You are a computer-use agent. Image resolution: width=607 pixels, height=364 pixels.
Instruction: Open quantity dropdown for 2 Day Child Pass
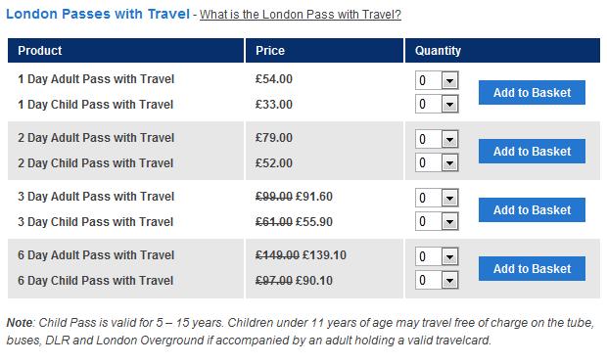click(437, 162)
